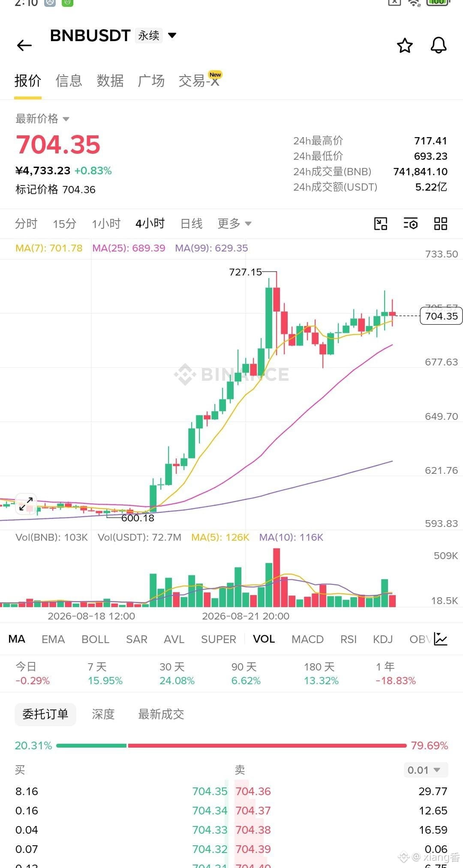Switch to the 信息 tab
This screenshot has width=463, height=868.
[x=69, y=81]
